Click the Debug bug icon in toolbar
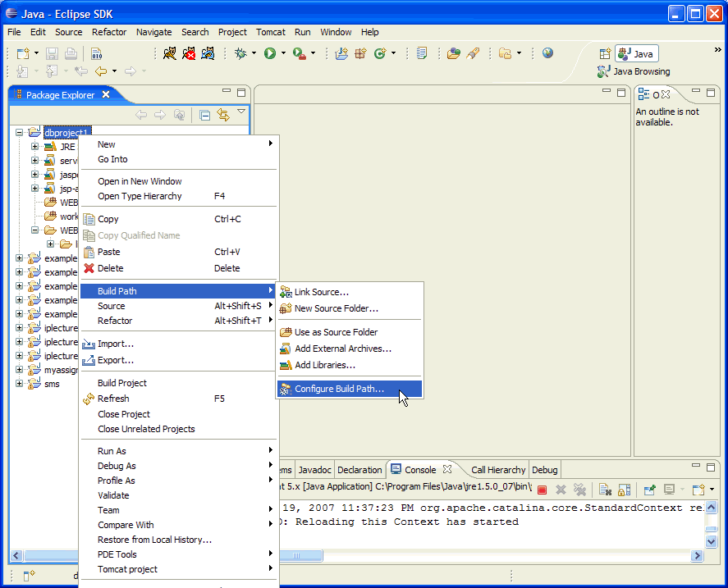The width and height of the screenshot is (728, 588). tap(240, 53)
